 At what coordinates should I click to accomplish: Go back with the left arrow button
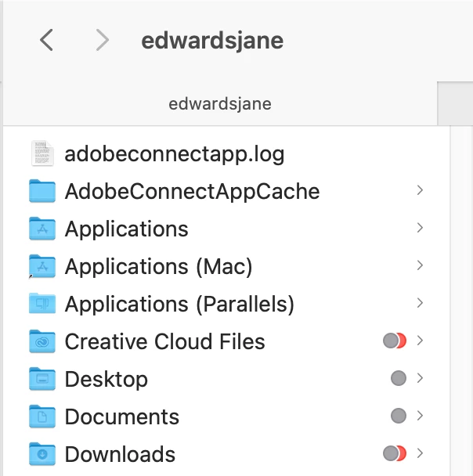(x=46, y=40)
